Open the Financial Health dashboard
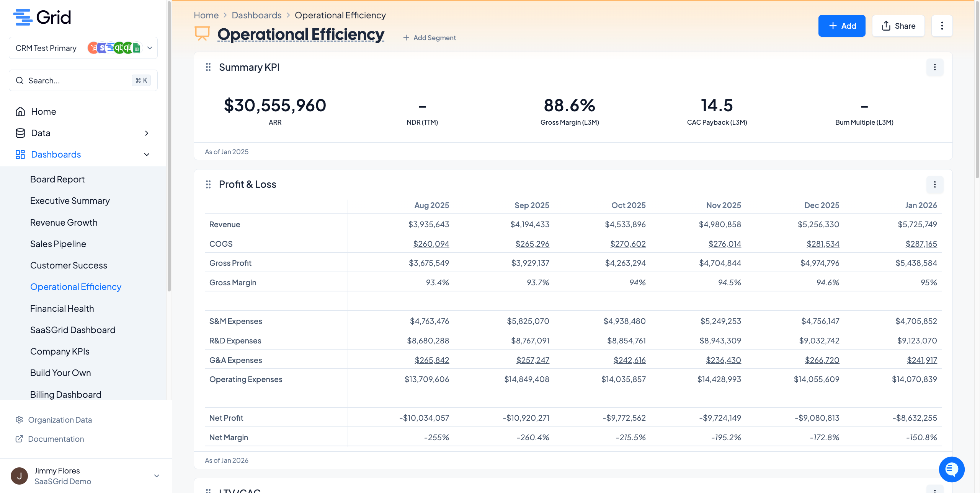Image resolution: width=980 pixels, height=493 pixels. (62, 309)
